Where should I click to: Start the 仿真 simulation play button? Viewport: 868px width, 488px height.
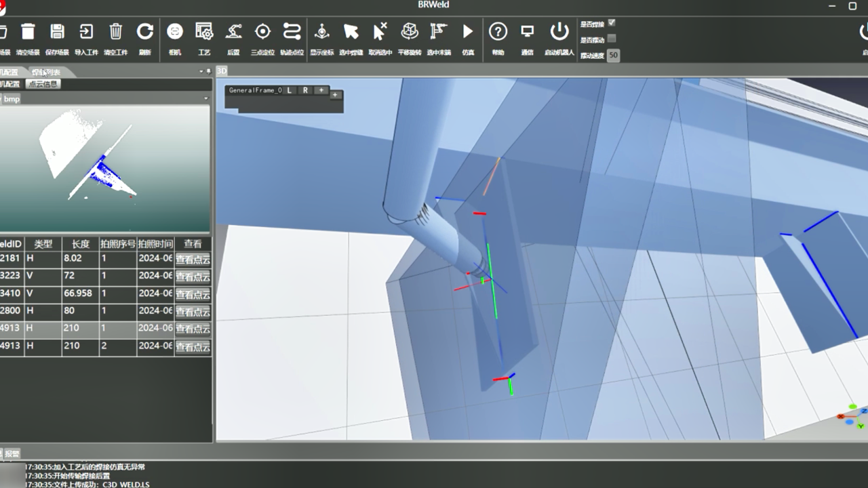click(468, 32)
